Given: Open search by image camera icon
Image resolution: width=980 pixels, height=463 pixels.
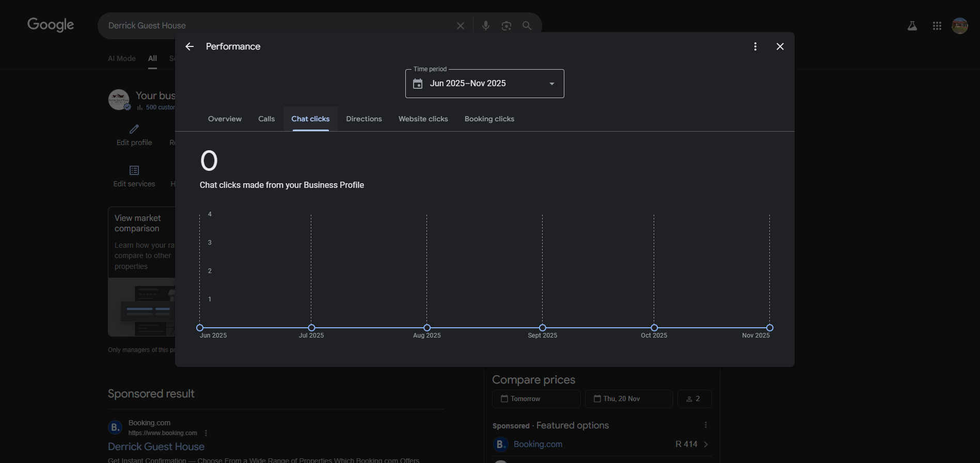Looking at the screenshot, I should [506, 25].
